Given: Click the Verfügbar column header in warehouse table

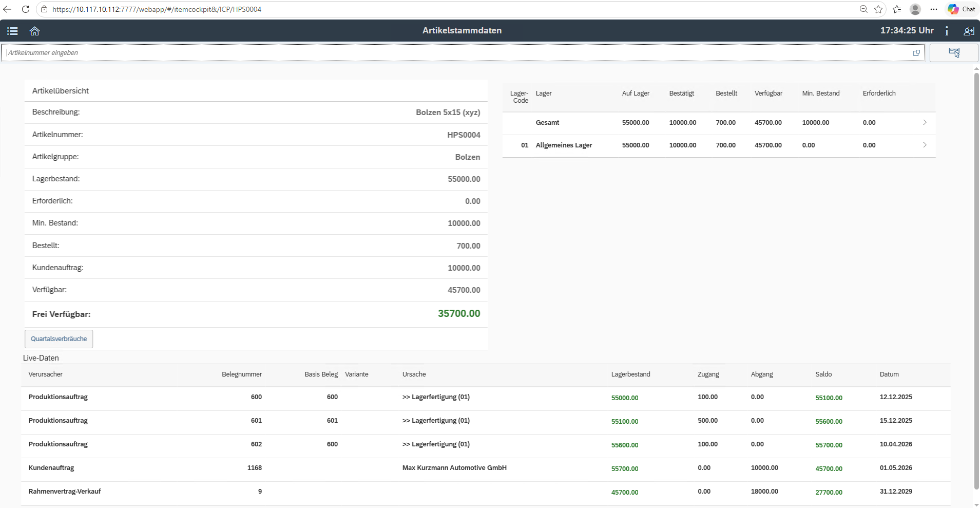Looking at the screenshot, I should tap(768, 93).
